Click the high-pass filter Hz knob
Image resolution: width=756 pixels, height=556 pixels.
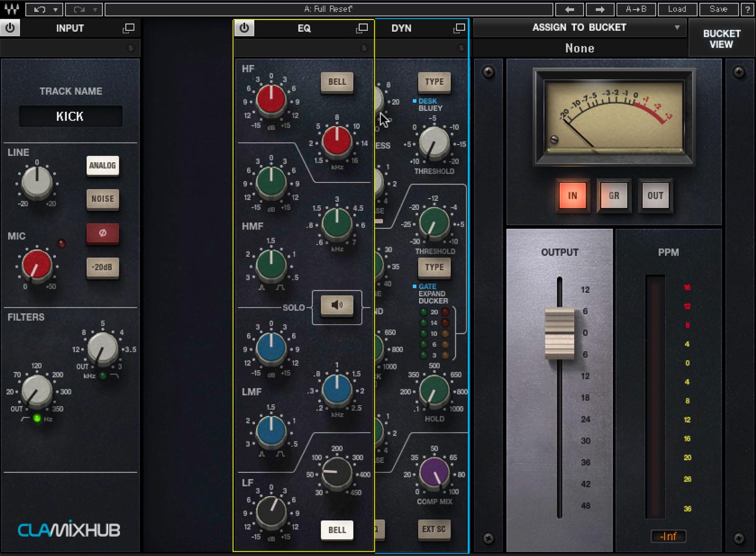(x=37, y=392)
